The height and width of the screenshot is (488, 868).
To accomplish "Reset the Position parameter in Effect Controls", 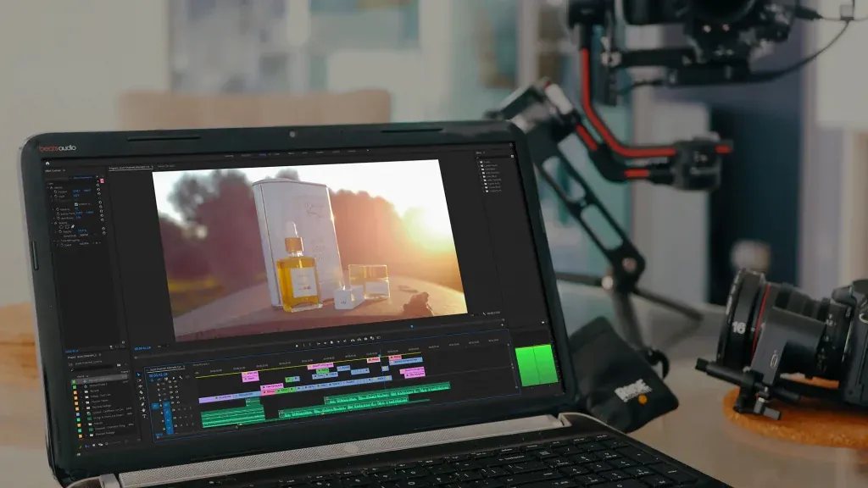I will [x=98, y=189].
